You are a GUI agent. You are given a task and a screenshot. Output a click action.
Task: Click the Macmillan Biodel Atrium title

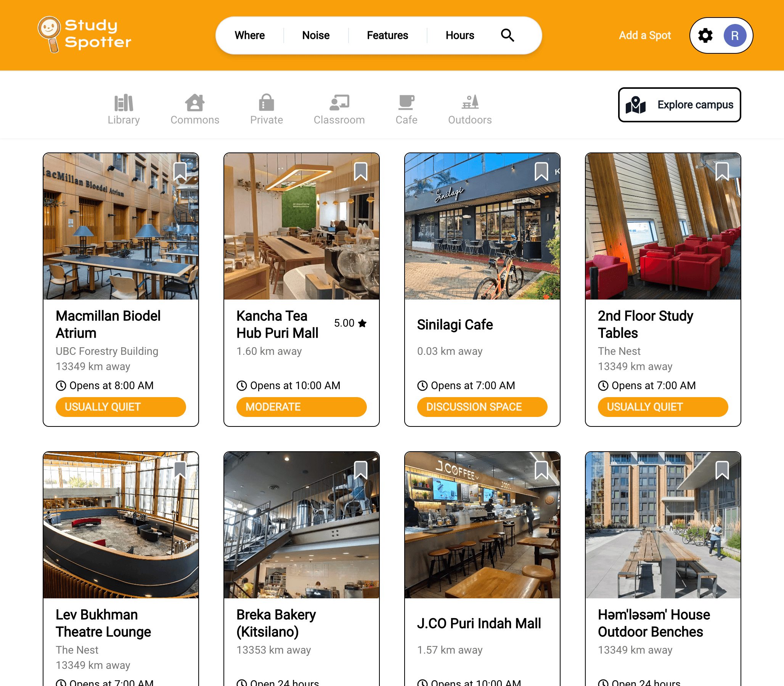(x=108, y=325)
